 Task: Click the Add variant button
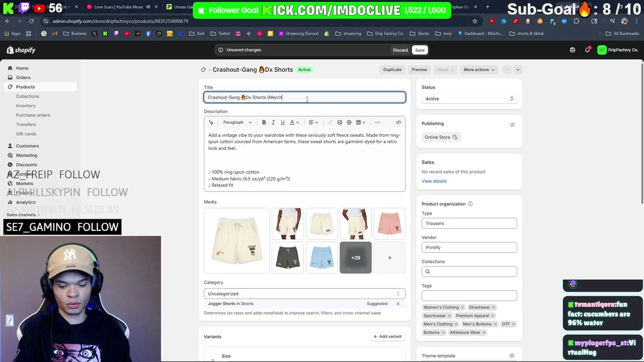[x=387, y=336]
